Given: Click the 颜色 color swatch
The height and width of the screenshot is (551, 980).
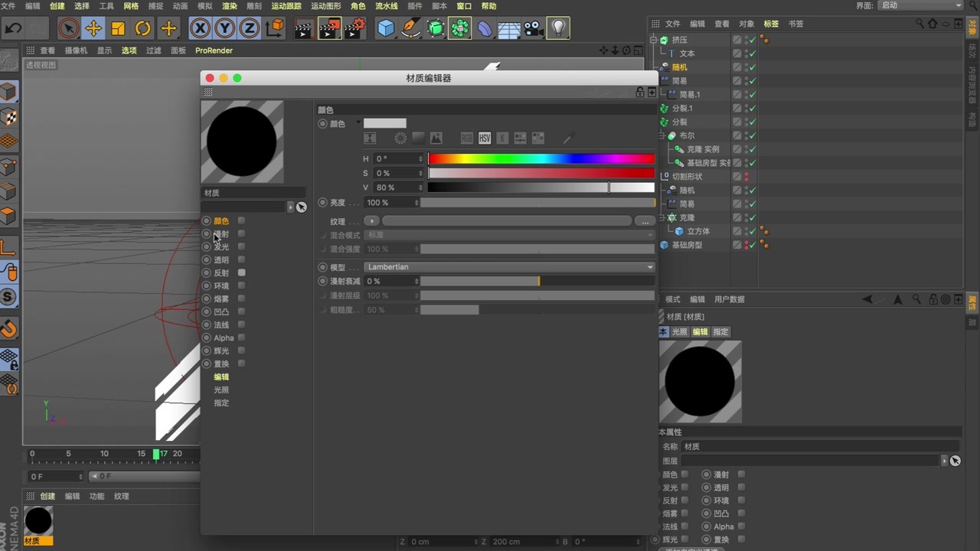Looking at the screenshot, I should pos(384,123).
